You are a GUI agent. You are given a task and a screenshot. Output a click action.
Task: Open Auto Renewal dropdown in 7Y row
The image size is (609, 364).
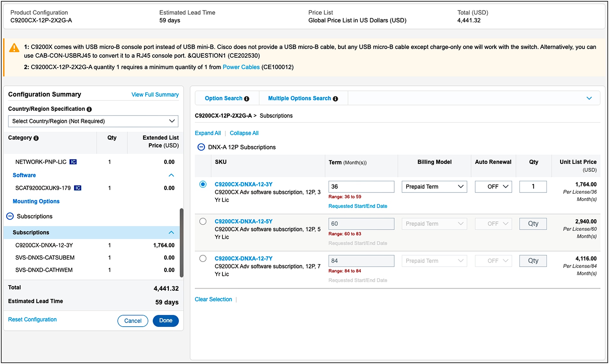tap(493, 261)
